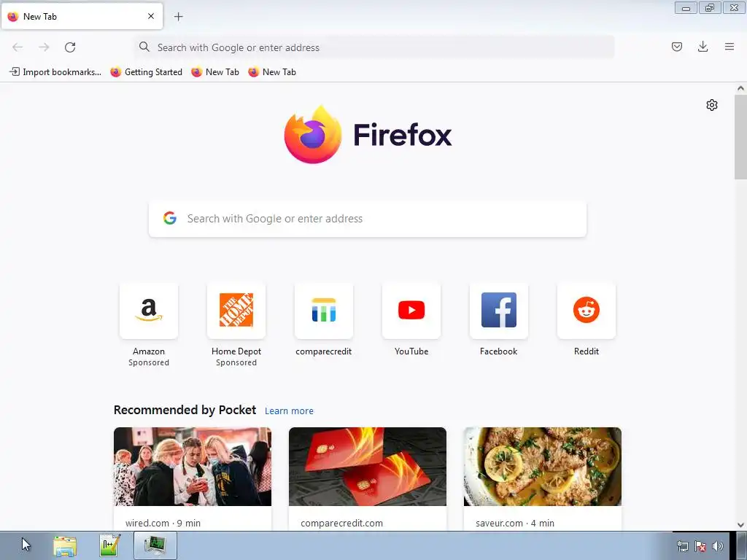Select the New Tab browser tab

pyautogui.click(x=82, y=17)
